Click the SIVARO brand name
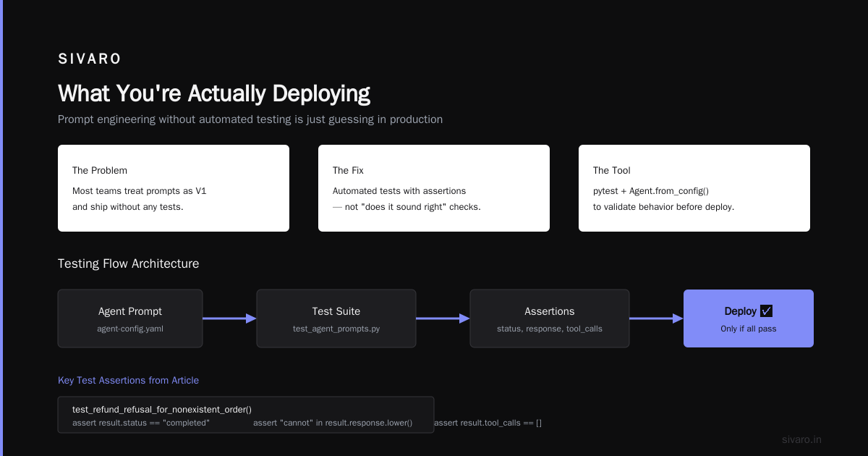The width and height of the screenshot is (868, 456). [x=90, y=59]
